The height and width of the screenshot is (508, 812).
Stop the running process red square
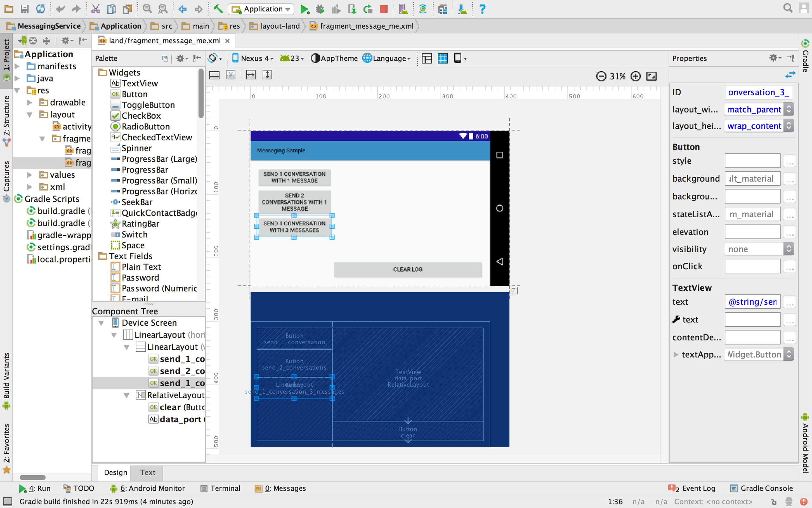pyautogui.click(x=384, y=9)
